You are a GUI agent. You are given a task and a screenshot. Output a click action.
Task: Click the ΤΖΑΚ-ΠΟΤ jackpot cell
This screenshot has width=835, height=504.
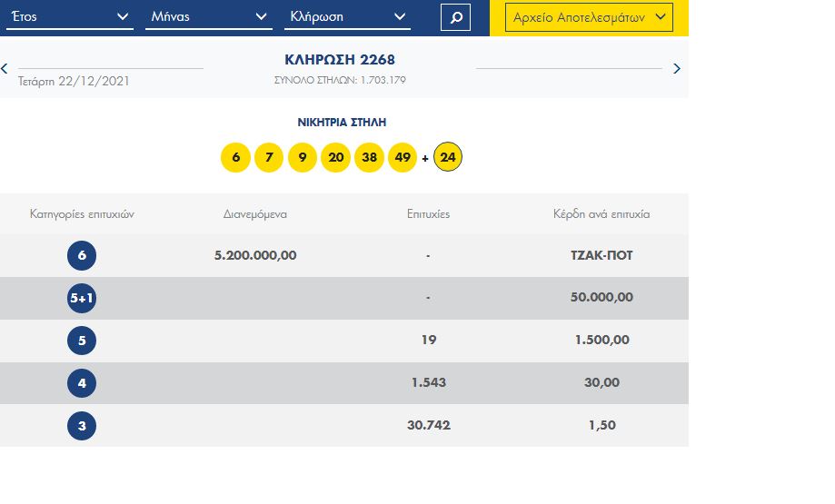tap(601, 256)
